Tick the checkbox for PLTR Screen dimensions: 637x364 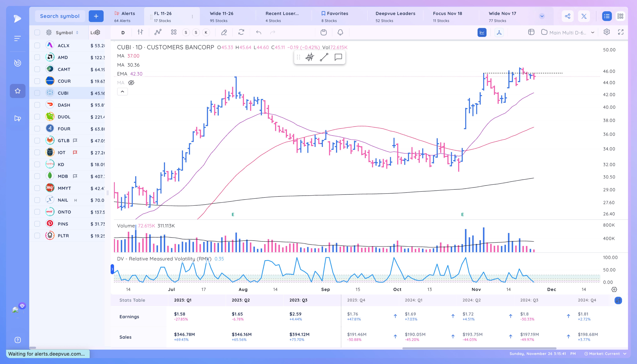[37, 236]
